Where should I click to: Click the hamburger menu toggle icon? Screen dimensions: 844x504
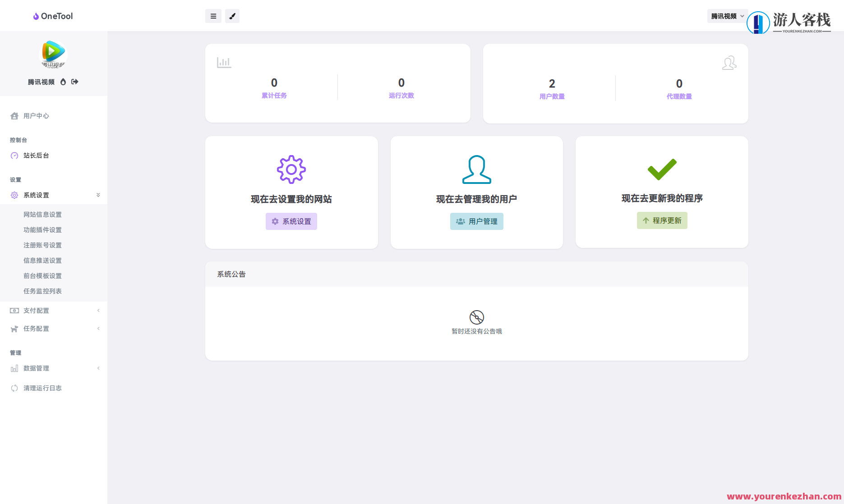tap(213, 16)
